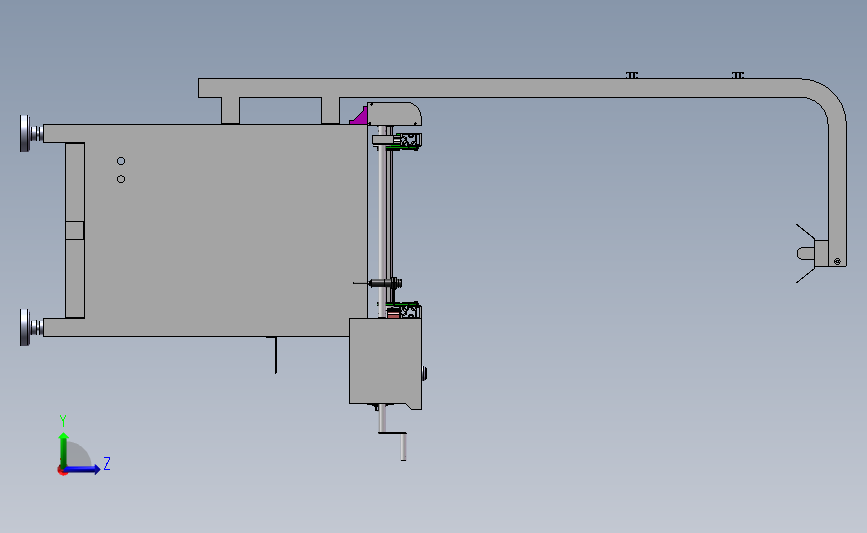Viewport: 867px width, 533px height.
Task: Select the right support leg under the beam
Action: coord(331,111)
